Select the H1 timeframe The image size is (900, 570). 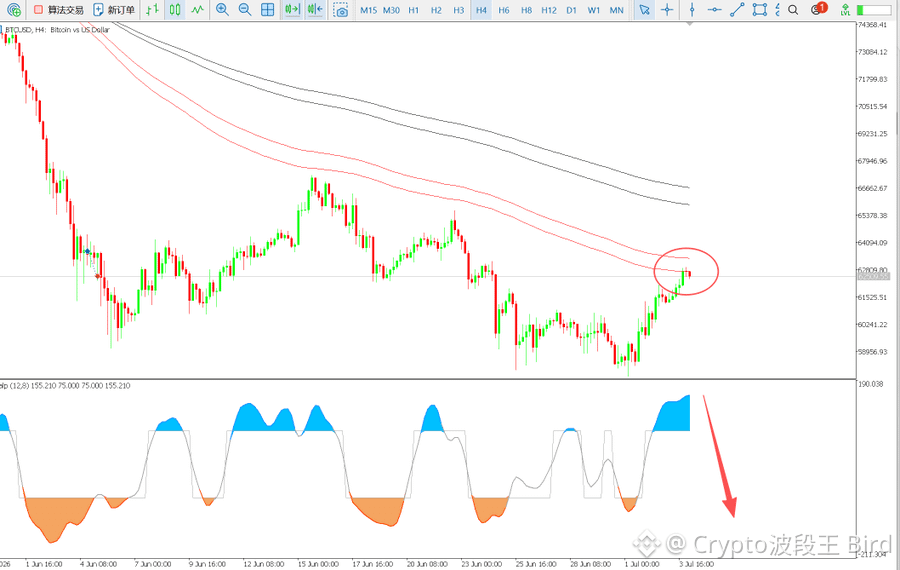click(414, 10)
